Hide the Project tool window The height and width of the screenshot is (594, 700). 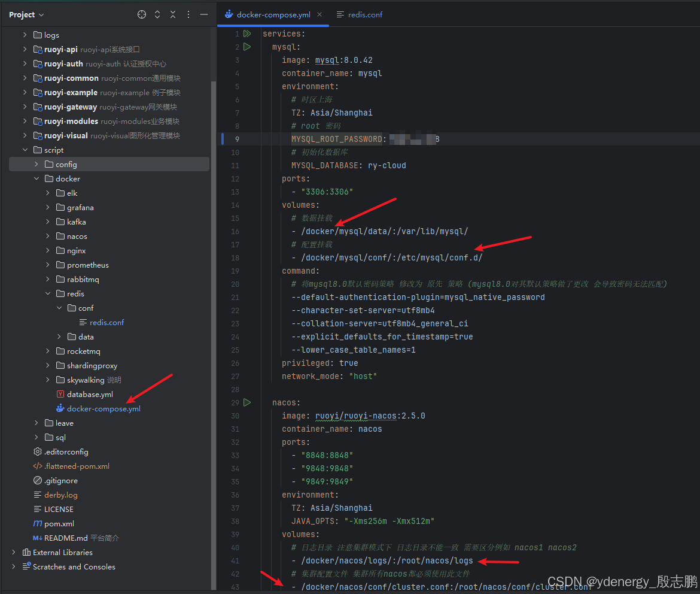[x=204, y=14]
